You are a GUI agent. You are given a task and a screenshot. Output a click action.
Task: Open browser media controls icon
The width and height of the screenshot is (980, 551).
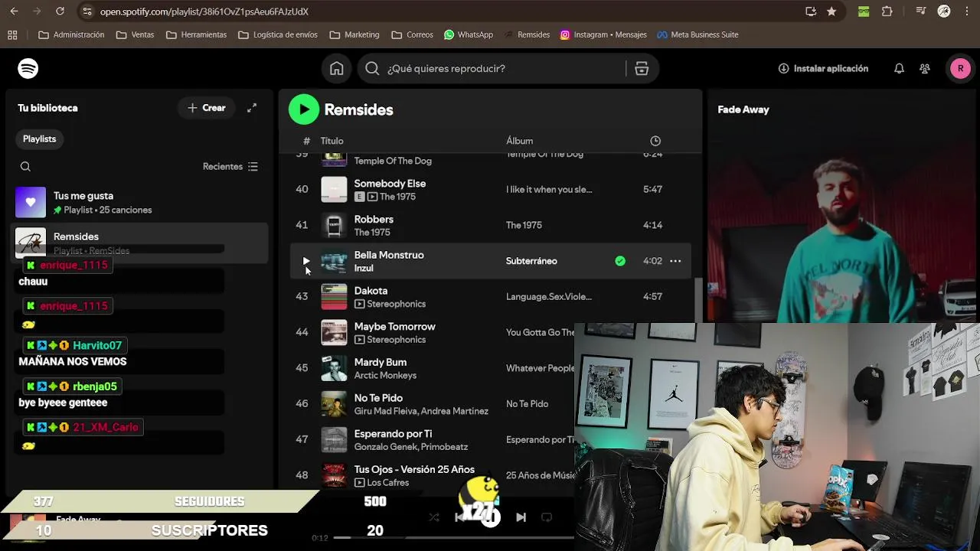[x=922, y=11]
